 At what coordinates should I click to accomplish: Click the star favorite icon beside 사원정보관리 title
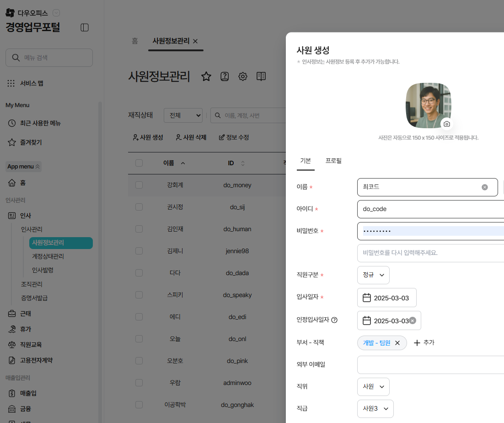coord(206,76)
